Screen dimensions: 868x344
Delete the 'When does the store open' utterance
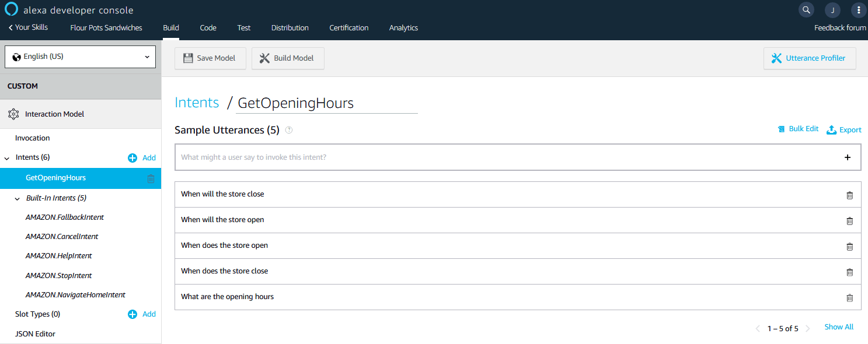(849, 246)
